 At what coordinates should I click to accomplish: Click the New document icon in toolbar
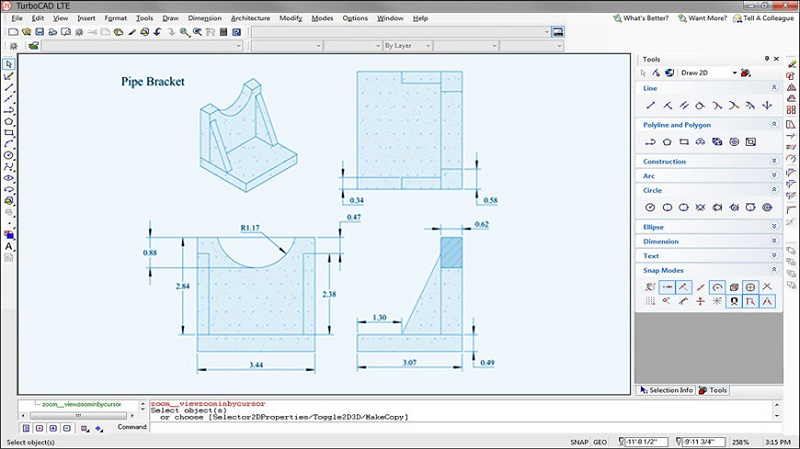[12, 32]
